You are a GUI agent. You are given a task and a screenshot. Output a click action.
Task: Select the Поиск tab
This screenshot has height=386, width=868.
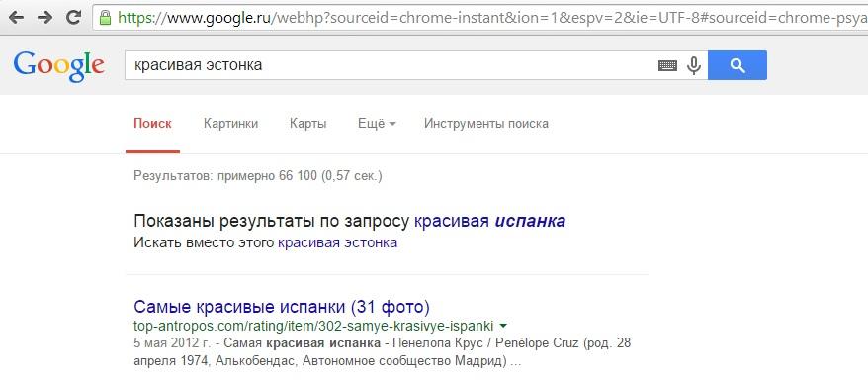coord(153,123)
